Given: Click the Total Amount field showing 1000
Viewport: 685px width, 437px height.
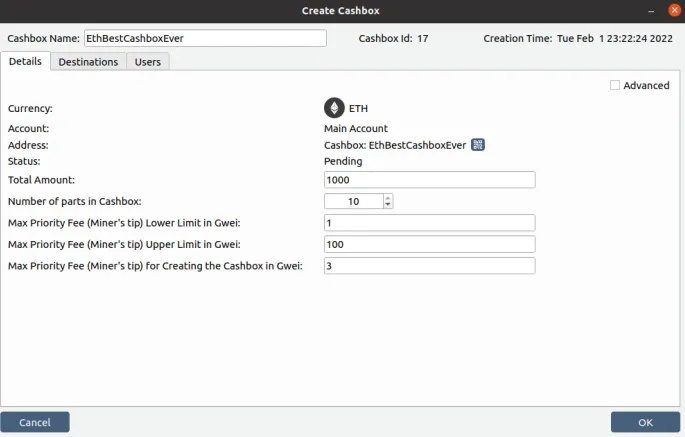Looking at the screenshot, I should pos(429,180).
